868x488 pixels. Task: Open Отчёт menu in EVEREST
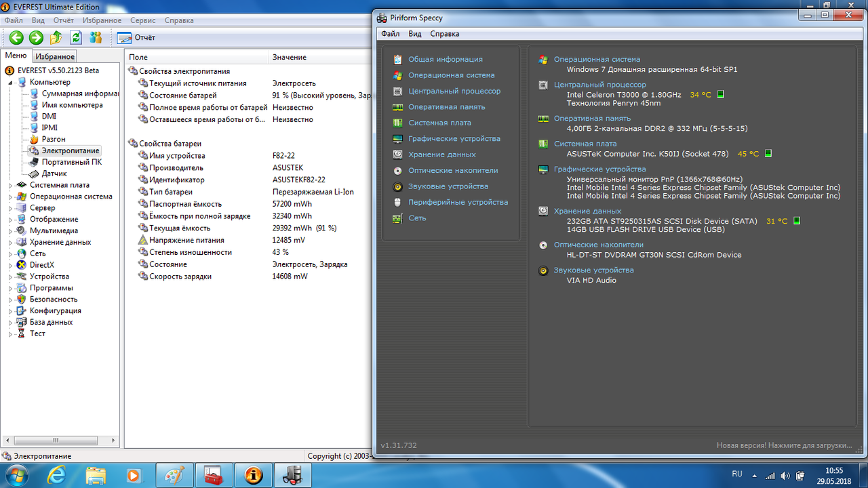point(64,20)
